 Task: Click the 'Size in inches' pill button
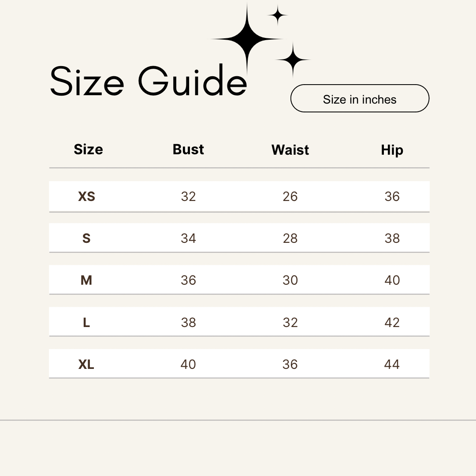click(x=360, y=98)
